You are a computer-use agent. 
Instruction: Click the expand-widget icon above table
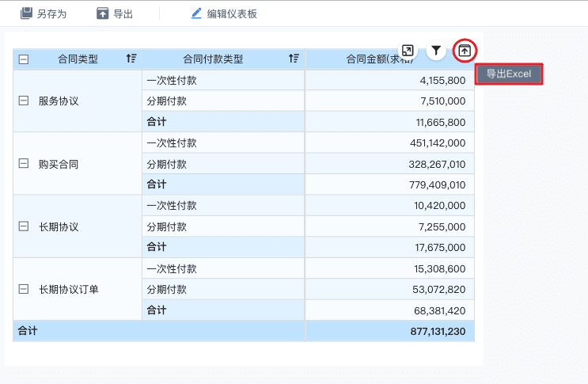click(408, 51)
